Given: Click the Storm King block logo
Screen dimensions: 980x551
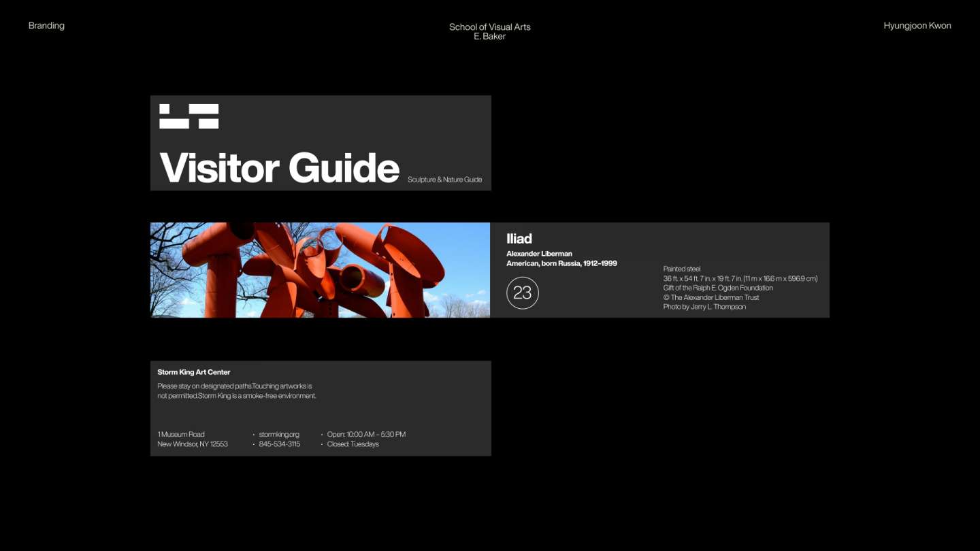Looking at the screenshot, I should 189,116.
